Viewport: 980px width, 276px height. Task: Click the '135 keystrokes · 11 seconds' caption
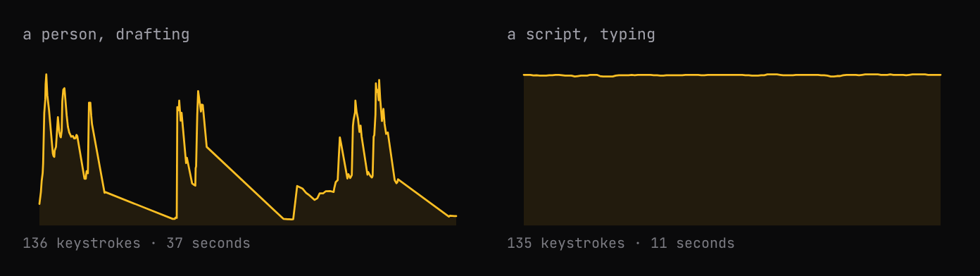621,244
